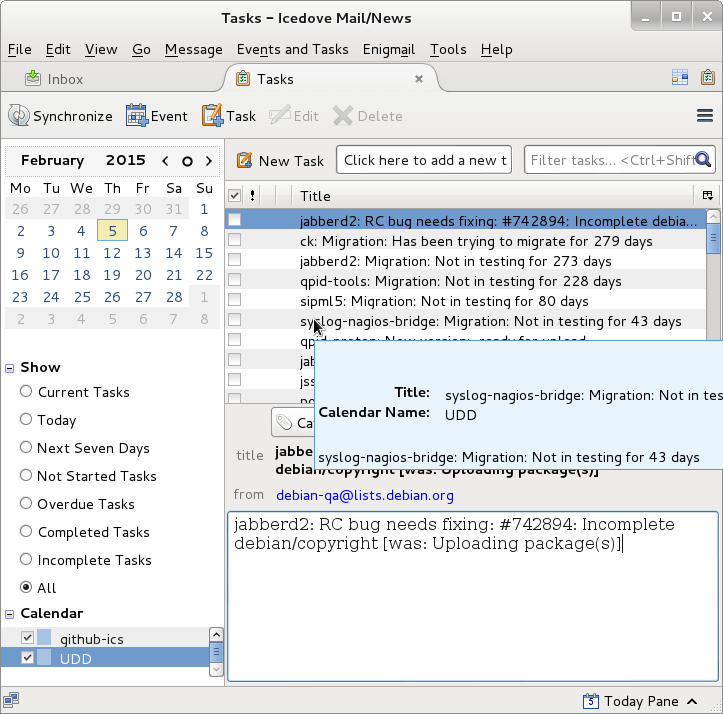
Task: Click the add new task input field
Action: tap(424, 160)
